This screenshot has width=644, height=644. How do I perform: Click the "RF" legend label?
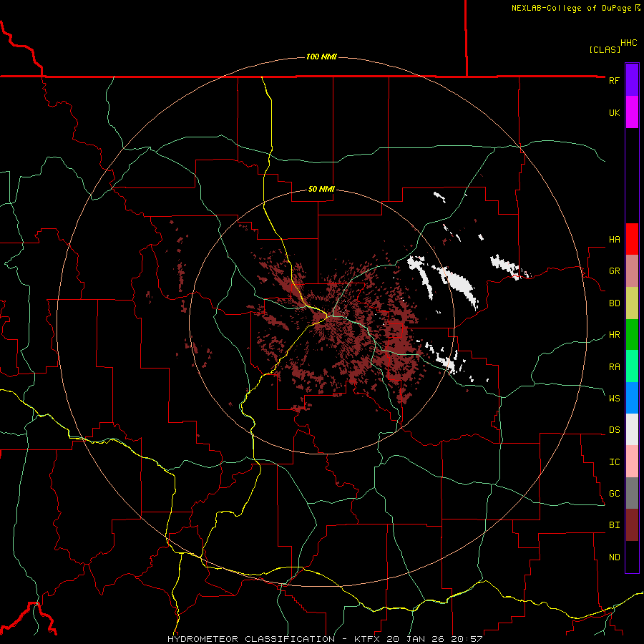(614, 80)
